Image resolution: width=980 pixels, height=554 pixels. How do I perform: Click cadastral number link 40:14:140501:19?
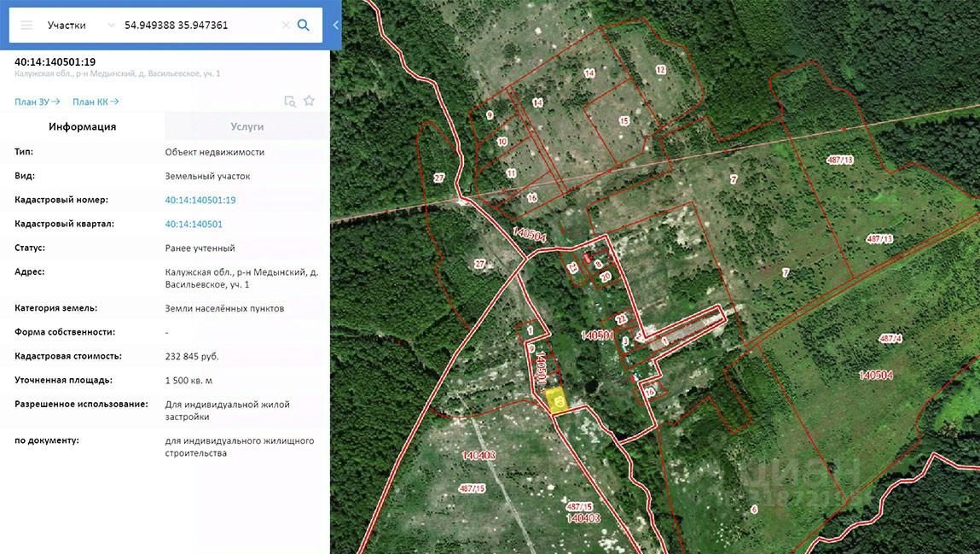(x=200, y=200)
